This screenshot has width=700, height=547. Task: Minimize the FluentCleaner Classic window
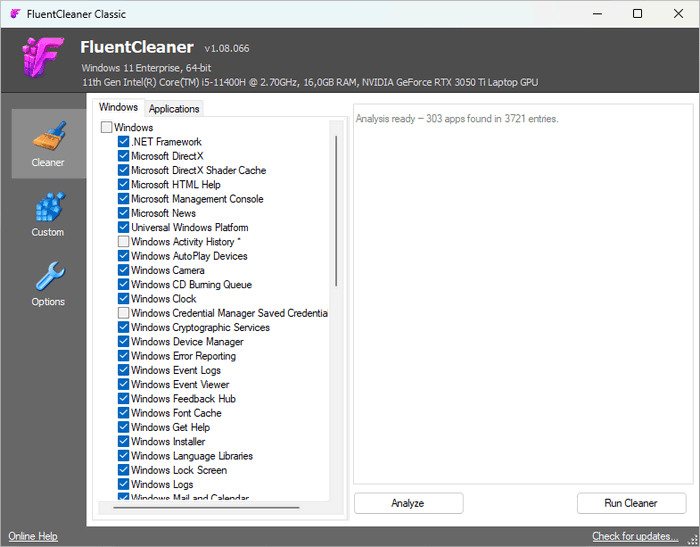[x=597, y=14]
